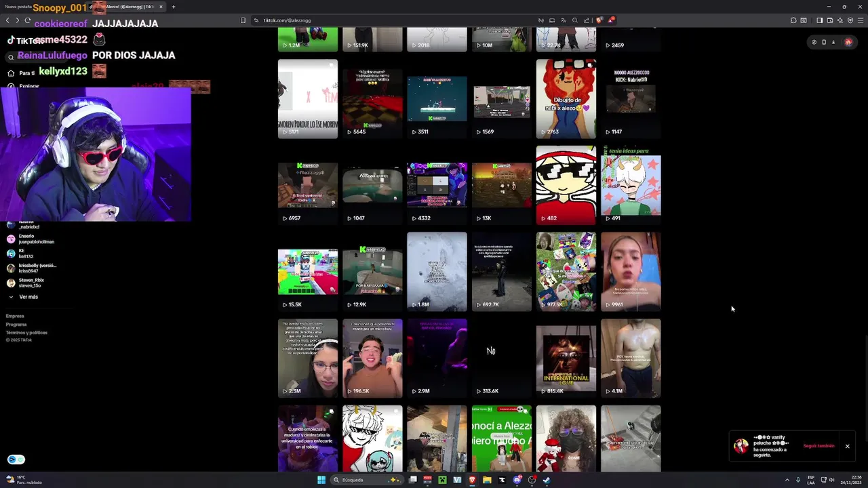868x488 pixels.
Task: Open File Explorer from the taskbar
Action: click(x=487, y=480)
